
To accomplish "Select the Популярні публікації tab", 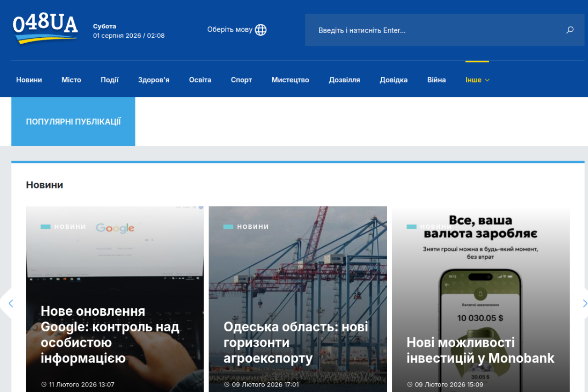I will point(73,122).
